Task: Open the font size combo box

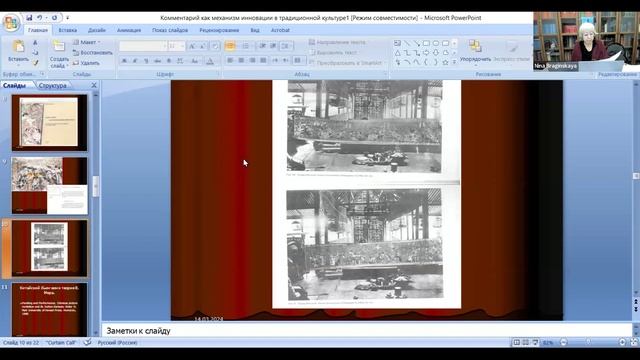Action: [177, 46]
